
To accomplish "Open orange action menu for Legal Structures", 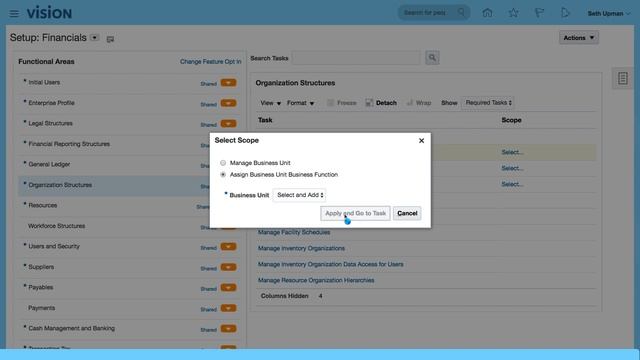I will click(229, 124).
